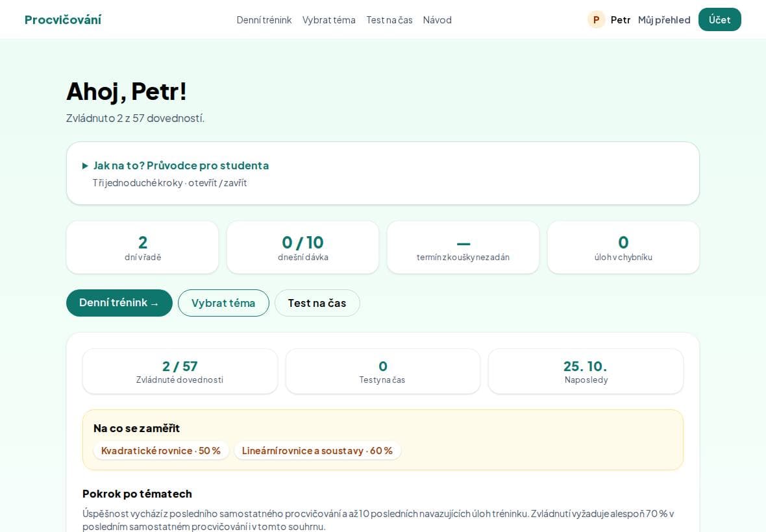Click the disclosure triangle beside Jak na to?
Viewport: 766px width, 532px height.
[x=85, y=166]
